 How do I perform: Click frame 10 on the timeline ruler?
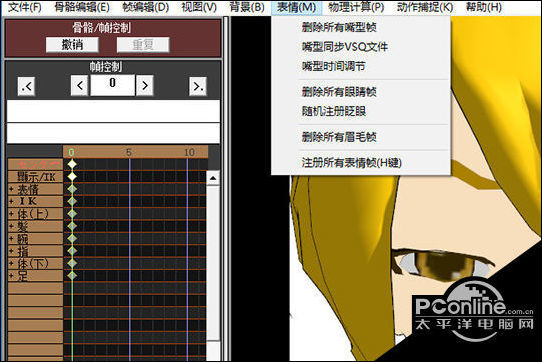[189, 152]
